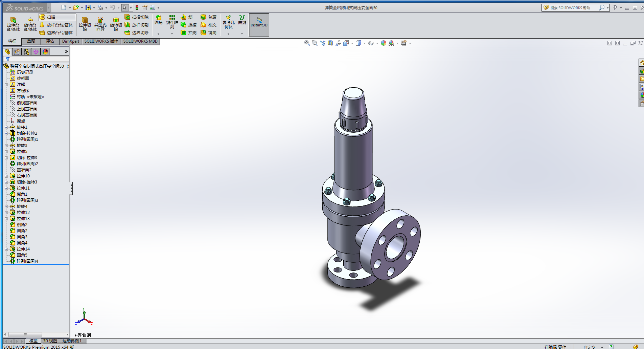
Task: Toggle the section view icon
Action: click(330, 43)
